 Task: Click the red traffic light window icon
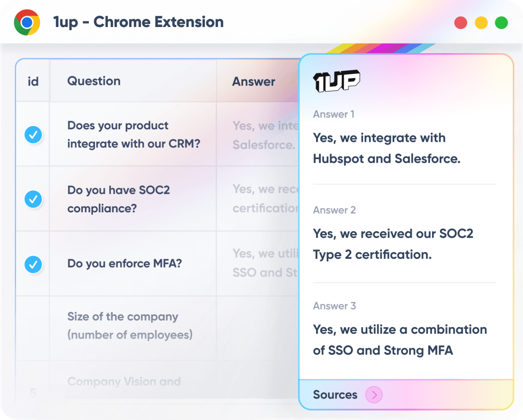[460, 22]
